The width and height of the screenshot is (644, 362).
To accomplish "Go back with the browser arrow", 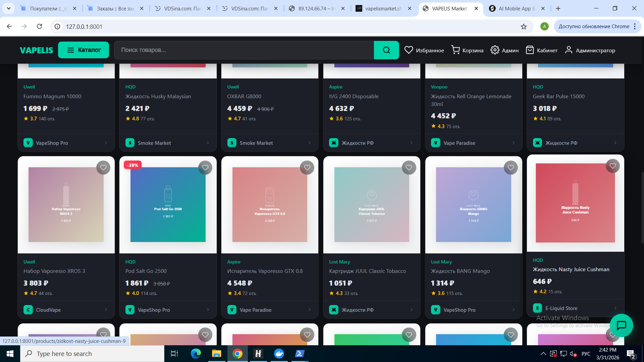I will point(9,26).
